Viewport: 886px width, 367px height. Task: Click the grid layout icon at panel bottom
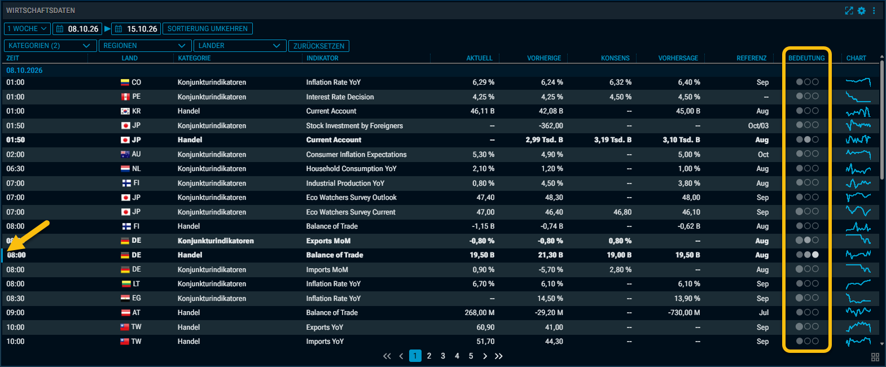875,357
